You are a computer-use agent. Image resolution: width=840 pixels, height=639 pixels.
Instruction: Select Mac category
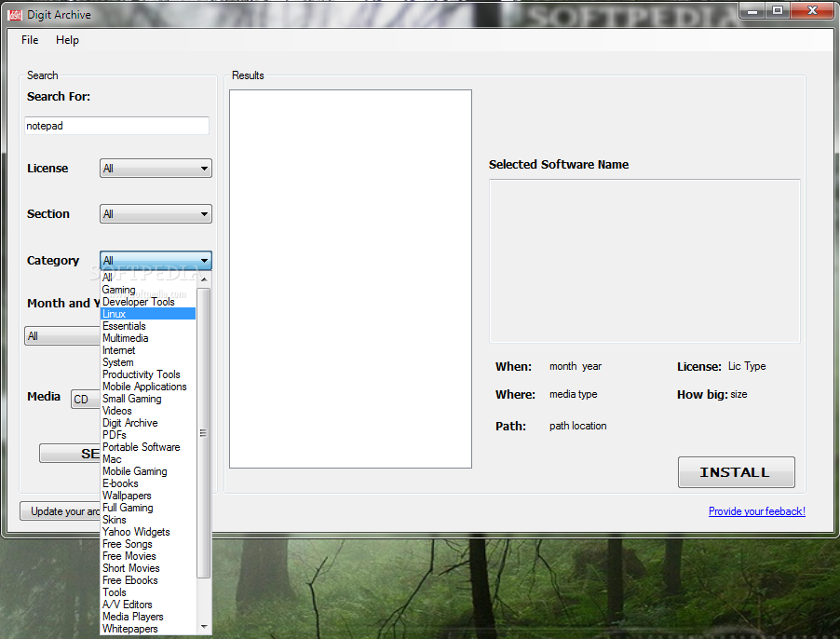pyautogui.click(x=148, y=459)
